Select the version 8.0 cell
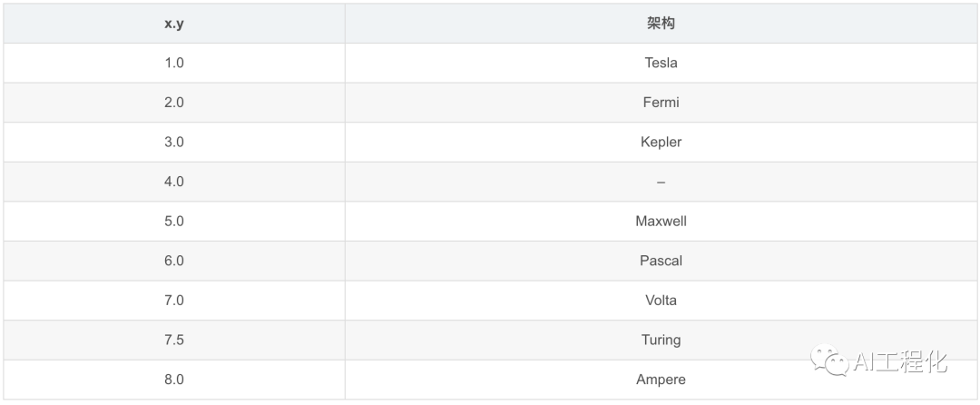Screen dimensions: 980x405 [174, 380]
